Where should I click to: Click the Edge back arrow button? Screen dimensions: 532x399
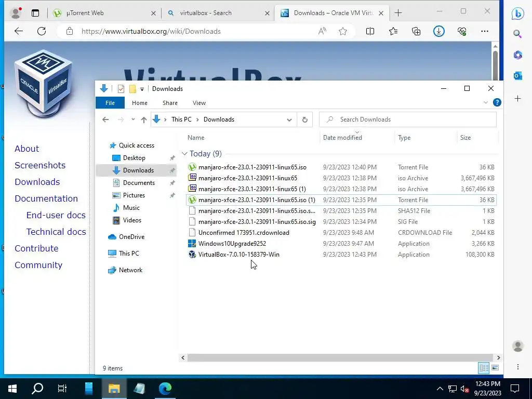point(19,31)
